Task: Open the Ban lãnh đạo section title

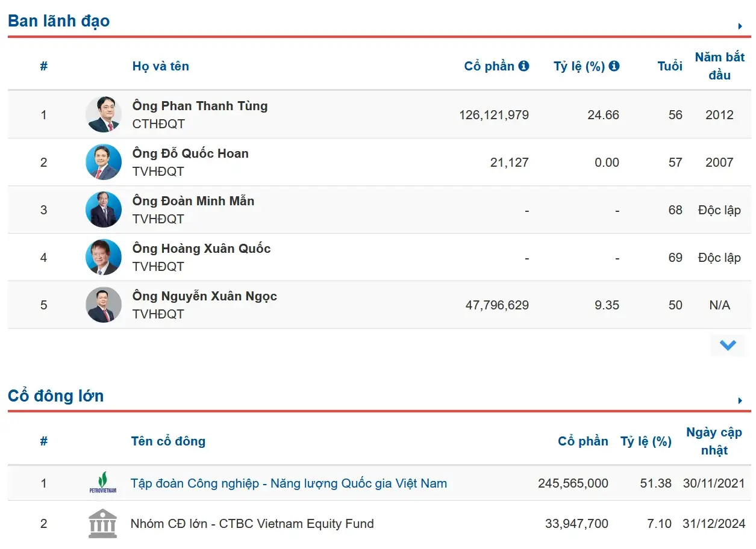Action: coord(58,21)
